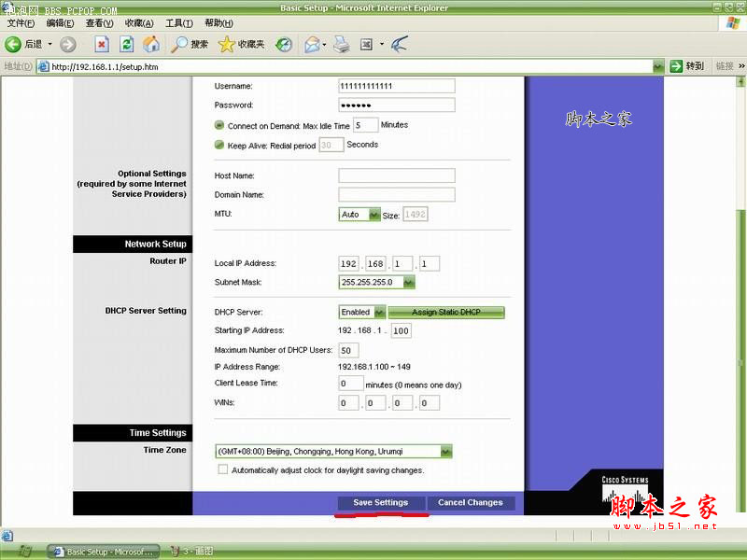
Task: Open the Mail envelope toolbar icon
Action: 312,44
